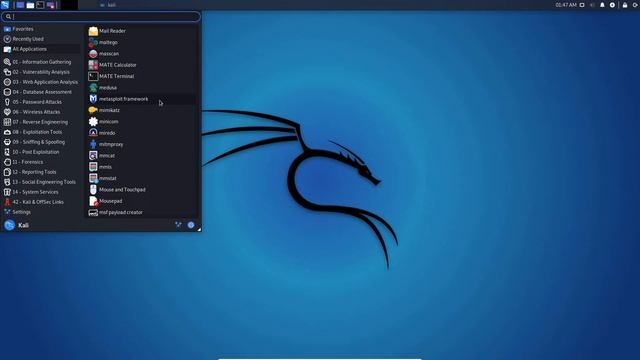
Task: Click the show desktop panel icon
Action: 20,5
